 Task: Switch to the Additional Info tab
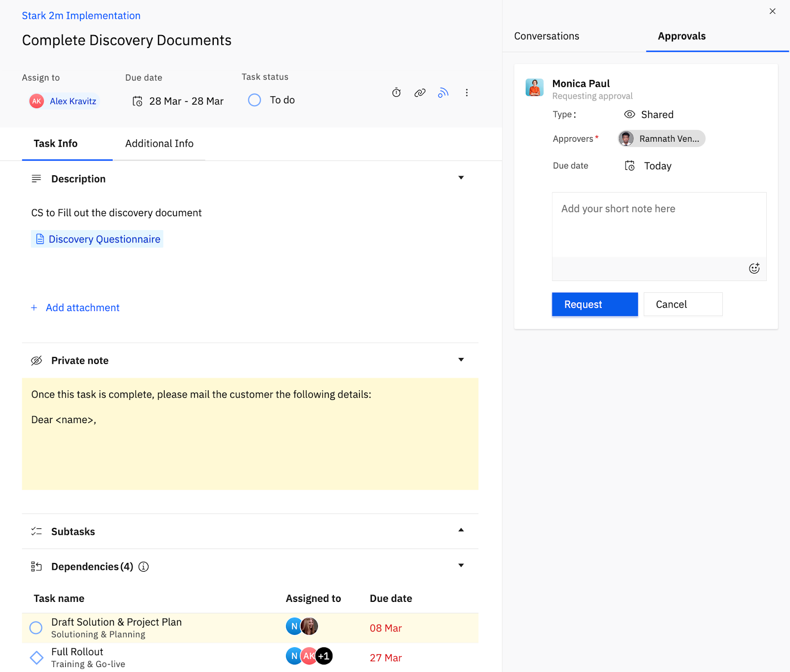[159, 144]
